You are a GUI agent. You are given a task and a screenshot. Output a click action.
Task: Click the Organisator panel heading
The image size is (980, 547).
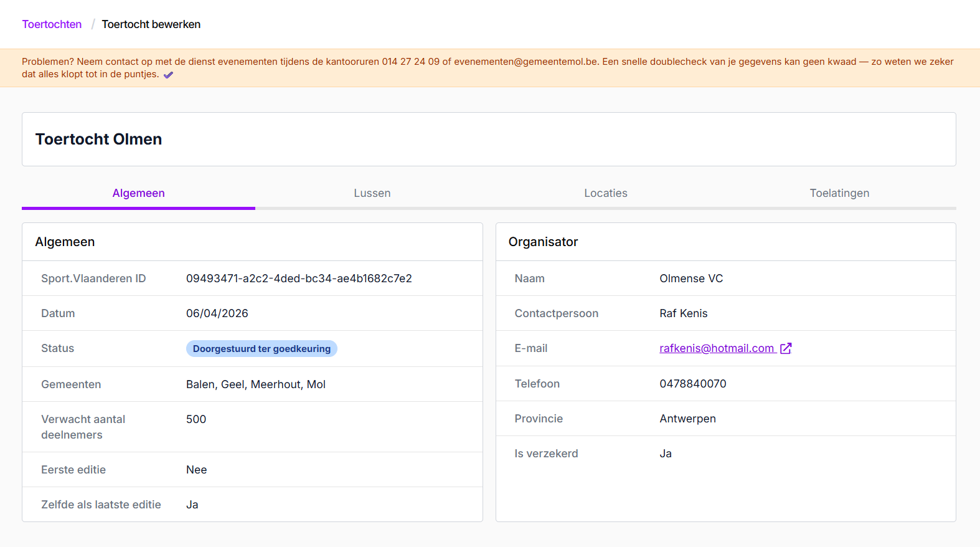543,242
